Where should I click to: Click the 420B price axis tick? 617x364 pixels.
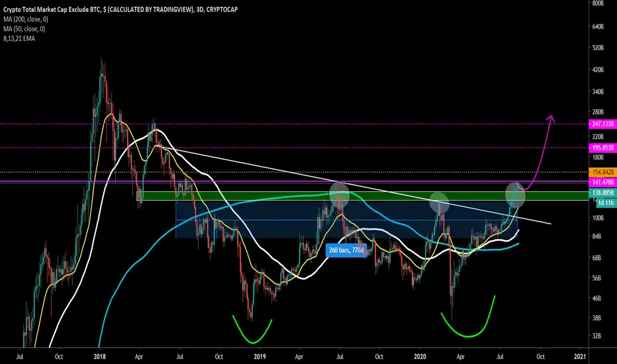pyautogui.click(x=597, y=69)
